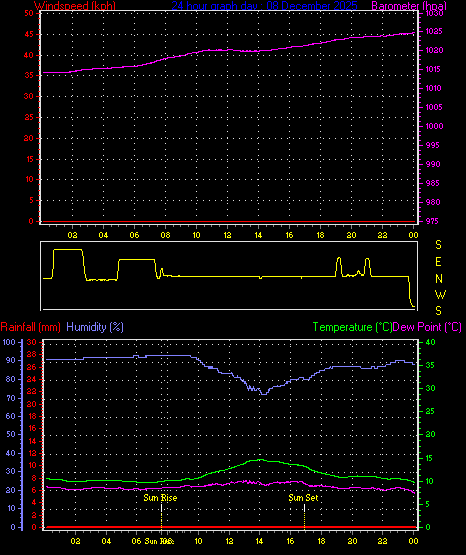The height and width of the screenshot is (555, 466).
Task: Click the "Humidity (%)" legend label
Action: click(x=95, y=327)
